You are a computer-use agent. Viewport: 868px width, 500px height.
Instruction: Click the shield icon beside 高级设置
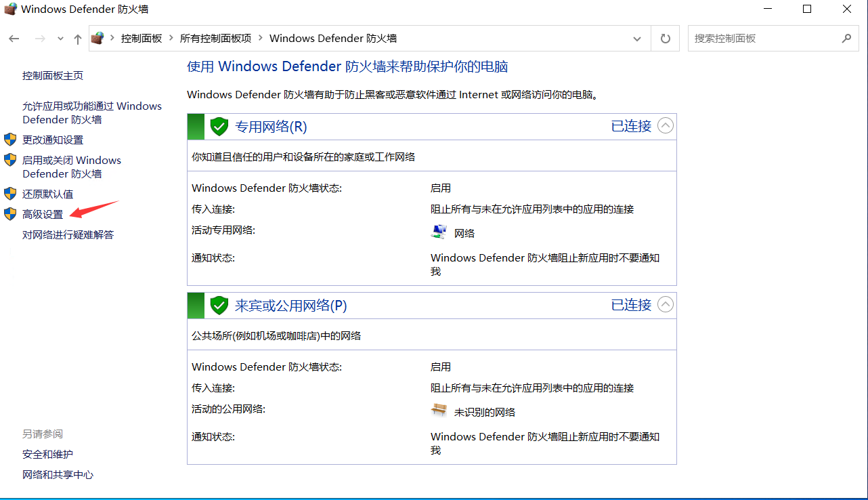tap(10, 214)
